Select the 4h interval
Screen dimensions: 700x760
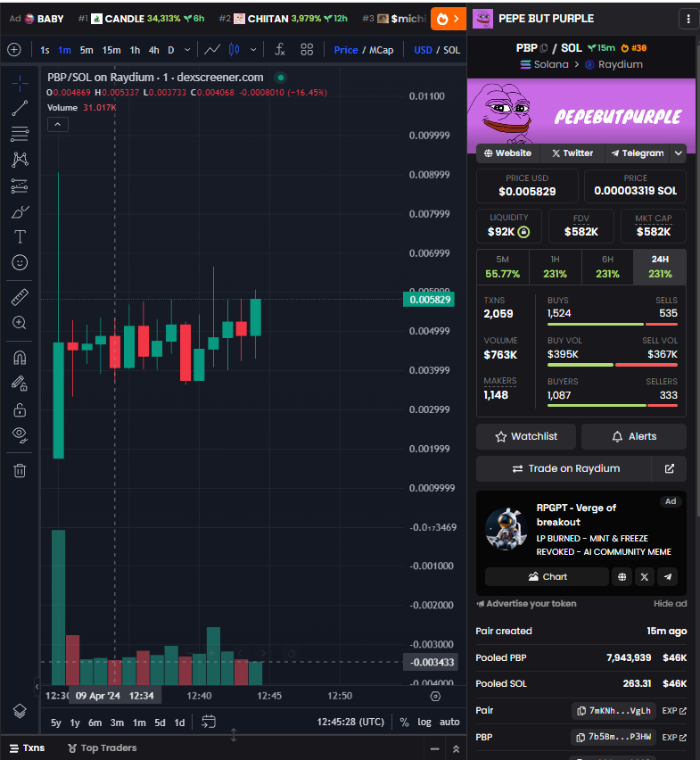pos(153,50)
